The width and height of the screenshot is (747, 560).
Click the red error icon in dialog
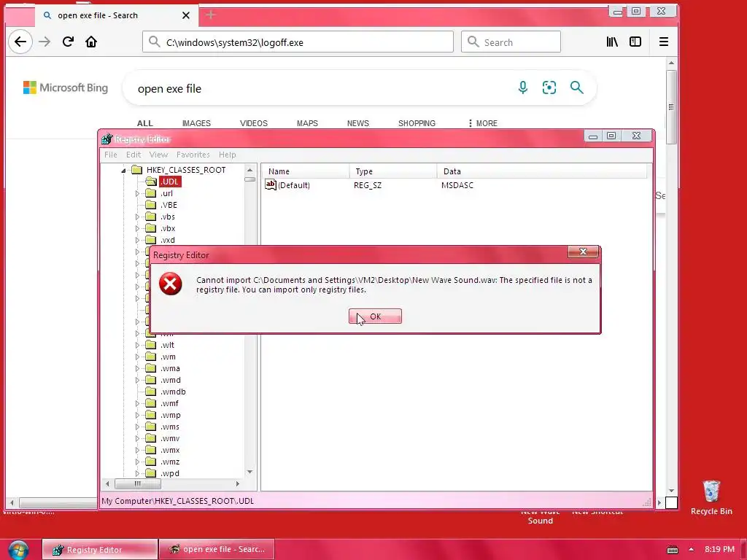170,284
